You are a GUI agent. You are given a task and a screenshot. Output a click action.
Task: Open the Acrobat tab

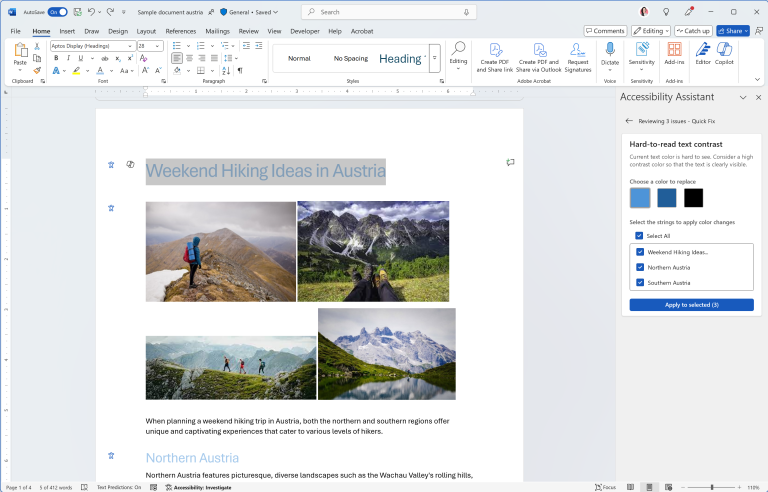(362, 31)
